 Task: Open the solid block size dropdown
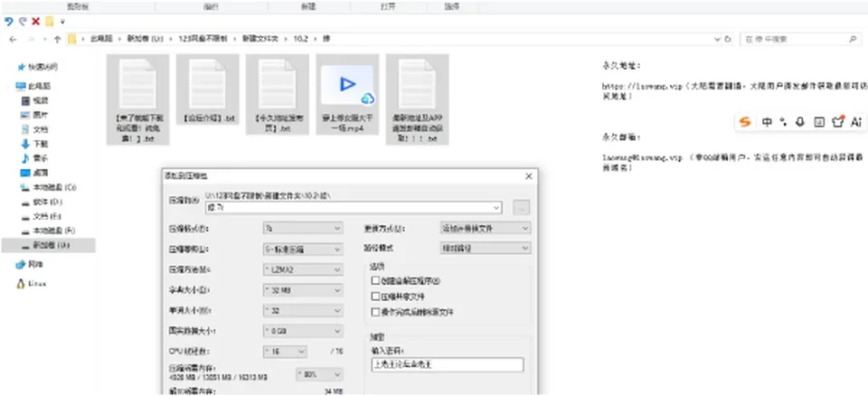tap(303, 331)
